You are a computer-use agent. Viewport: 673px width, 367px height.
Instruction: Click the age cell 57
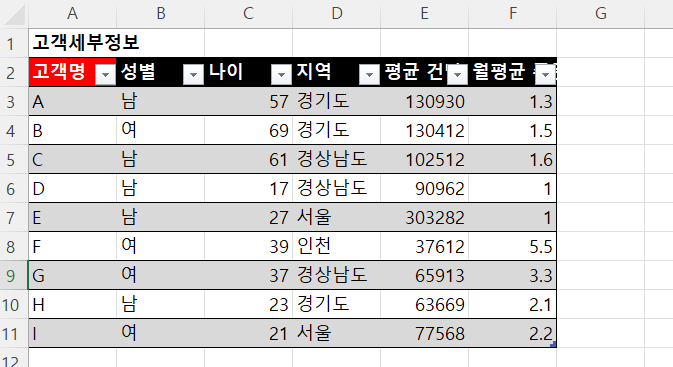point(249,101)
